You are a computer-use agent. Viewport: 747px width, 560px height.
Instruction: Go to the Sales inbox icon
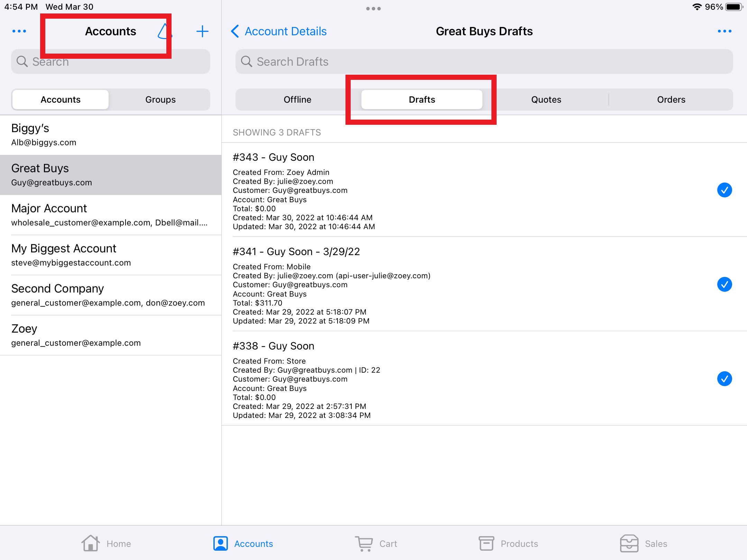coord(629,543)
